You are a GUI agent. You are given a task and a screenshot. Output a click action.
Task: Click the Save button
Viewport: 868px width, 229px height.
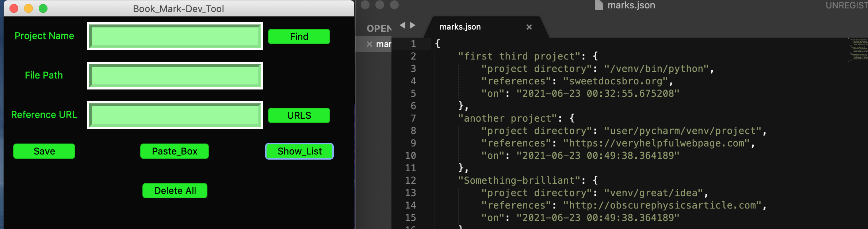44,151
